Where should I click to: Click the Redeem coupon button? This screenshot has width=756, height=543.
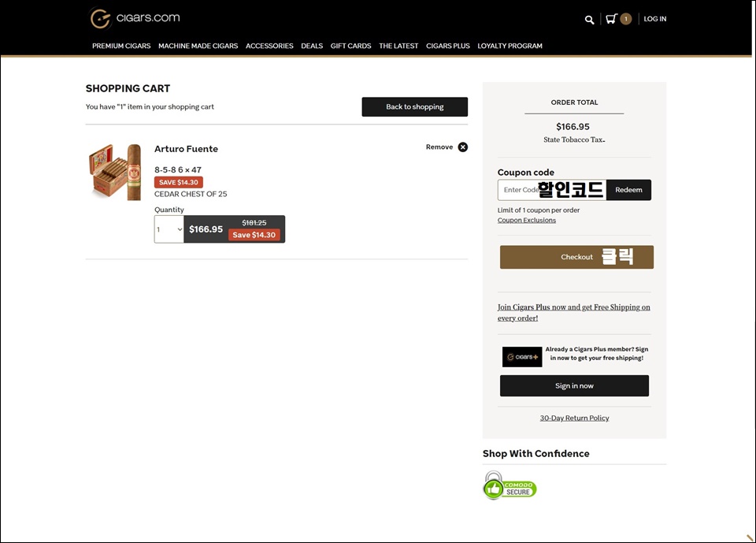[628, 190]
